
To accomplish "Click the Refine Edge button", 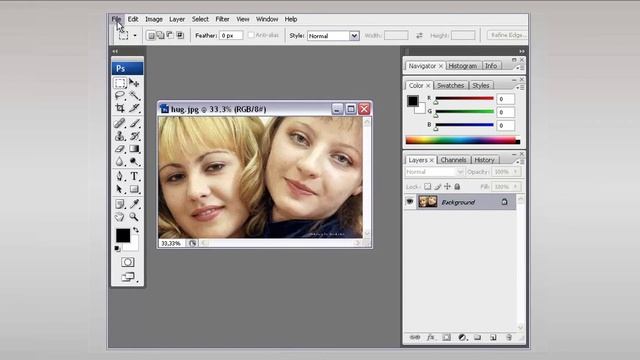I will click(507, 35).
